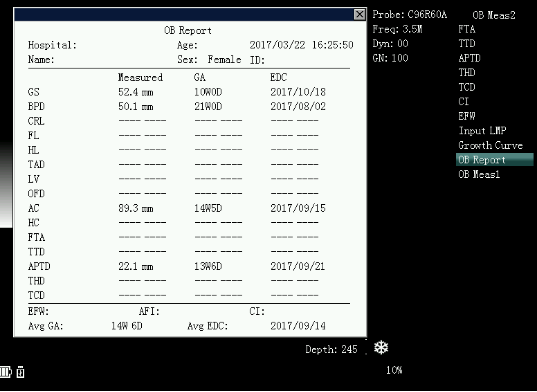The width and height of the screenshot is (537, 392).
Task: Select TTD in the OB Meas2 menu
Action: tap(467, 43)
